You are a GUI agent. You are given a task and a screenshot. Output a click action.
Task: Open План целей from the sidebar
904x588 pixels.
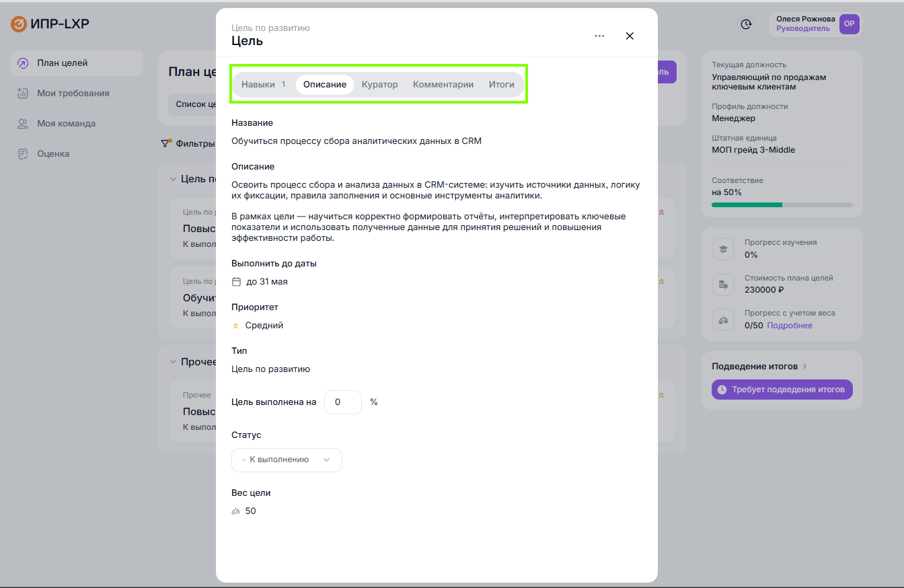[x=62, y=63]
